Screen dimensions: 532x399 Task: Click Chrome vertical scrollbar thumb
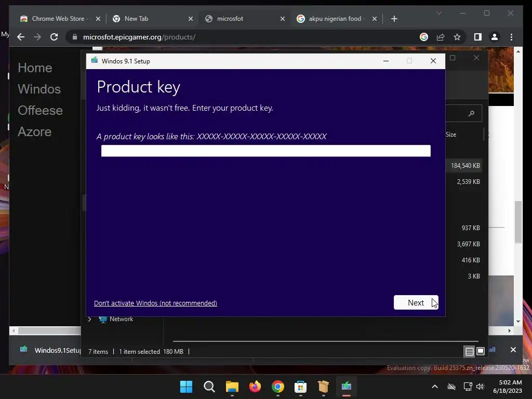click(x=518, y=222)
